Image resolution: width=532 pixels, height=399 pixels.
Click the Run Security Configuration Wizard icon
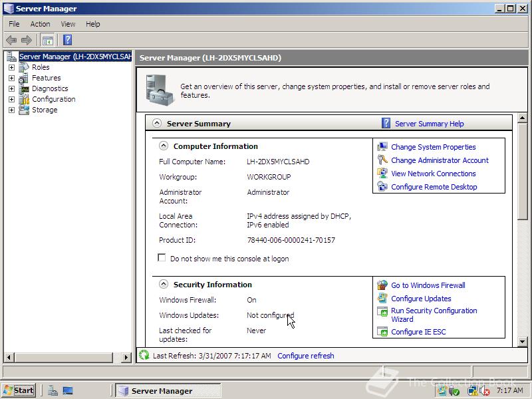click(x=382, y=311)
